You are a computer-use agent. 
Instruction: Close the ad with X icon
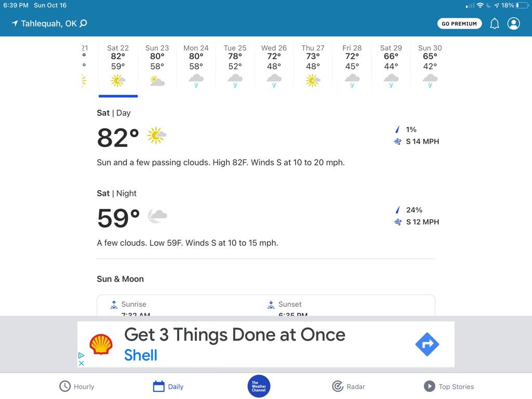click(82, 363)
